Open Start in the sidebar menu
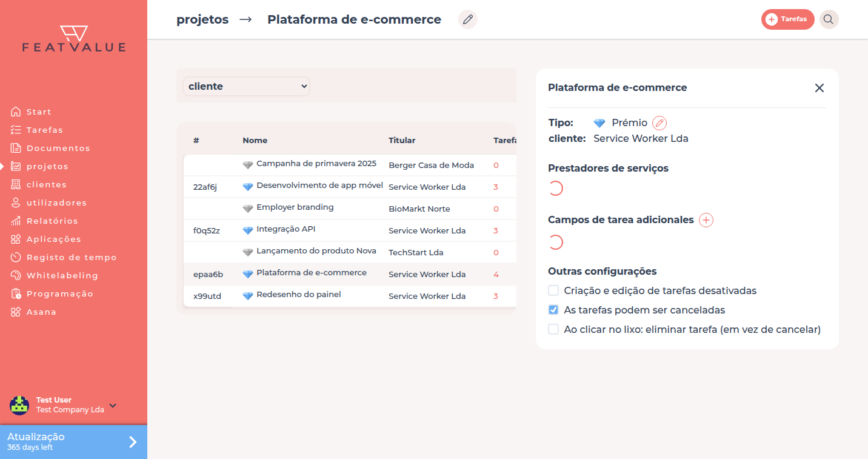Screen dimensions: 868x459 coord(39,112)
